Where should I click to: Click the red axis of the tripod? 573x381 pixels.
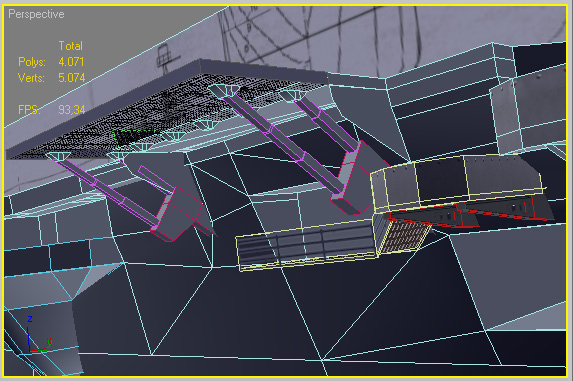39,350
